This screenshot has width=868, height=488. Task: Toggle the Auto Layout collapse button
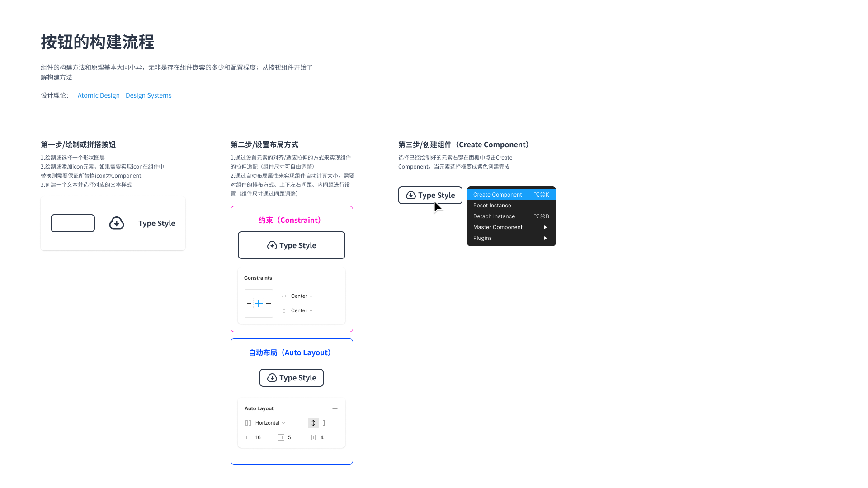(x=335, y=408)
